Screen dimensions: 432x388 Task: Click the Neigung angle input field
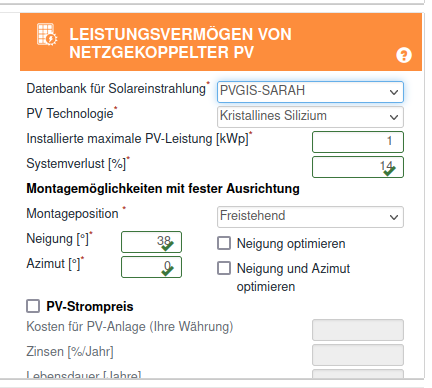[151, 242]
